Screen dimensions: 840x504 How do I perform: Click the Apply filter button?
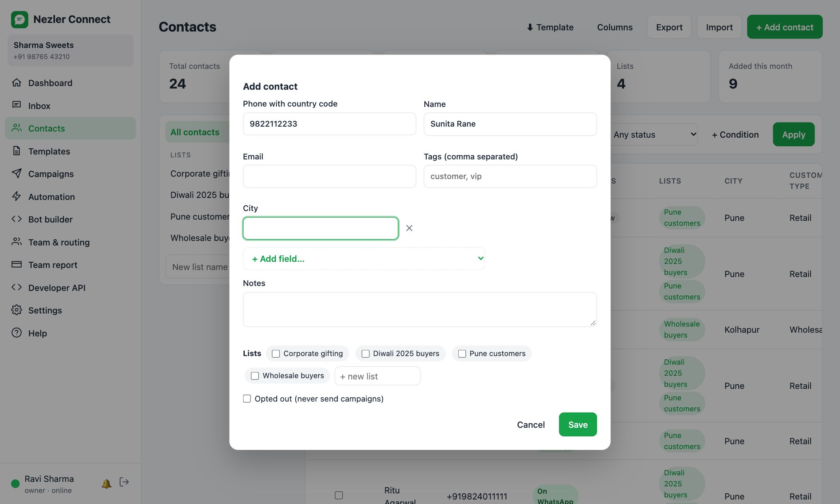(x=794, y=134)
